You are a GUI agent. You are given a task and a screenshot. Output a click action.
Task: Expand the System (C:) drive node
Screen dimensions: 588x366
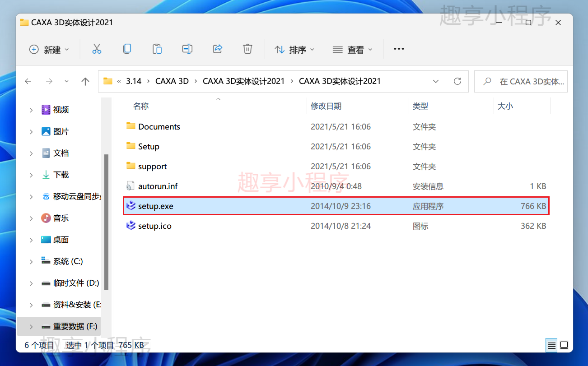[x=31, y=261]
